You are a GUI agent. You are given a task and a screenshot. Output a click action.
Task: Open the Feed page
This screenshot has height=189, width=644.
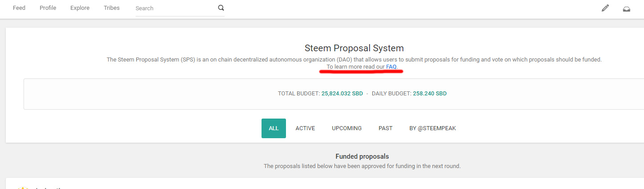coord(19,8)
